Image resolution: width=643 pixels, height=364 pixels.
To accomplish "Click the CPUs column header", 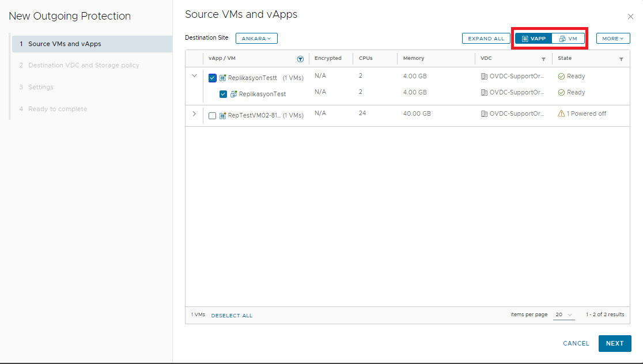I will tap(366, 58).
